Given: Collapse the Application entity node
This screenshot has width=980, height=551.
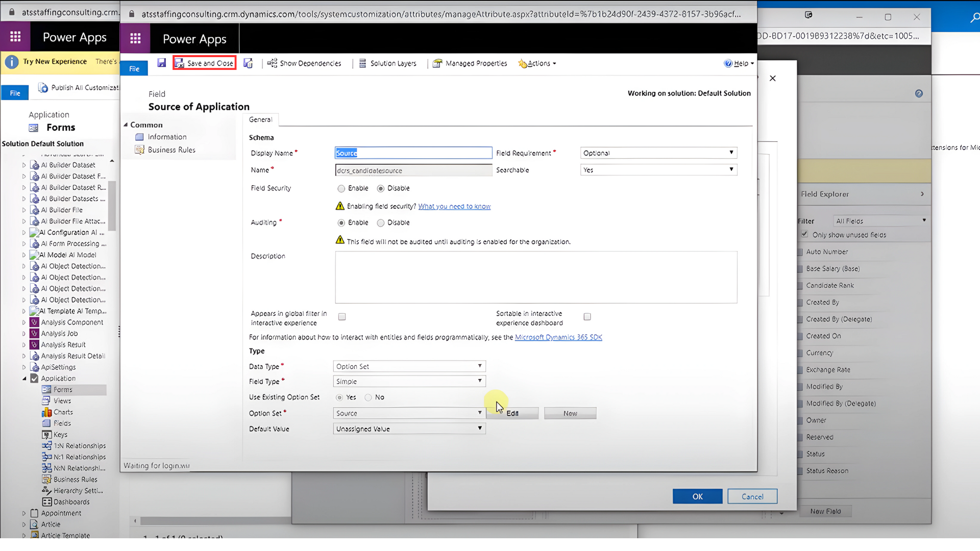Looking at the screenshot, I should [24, 379].
